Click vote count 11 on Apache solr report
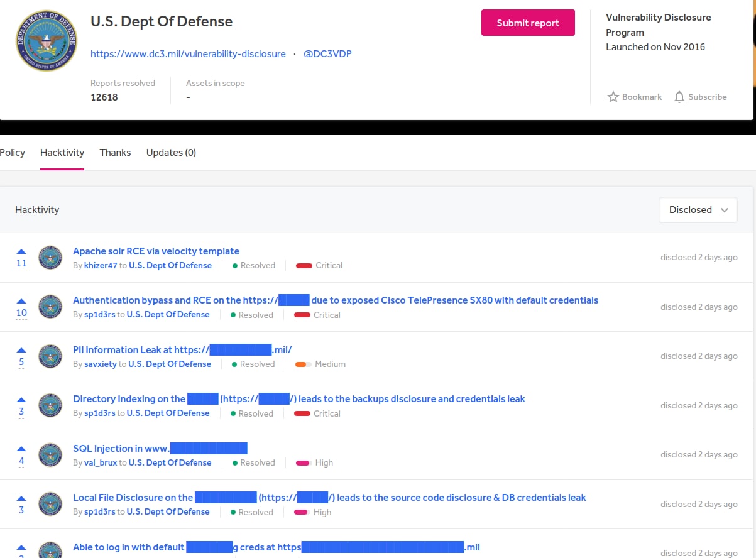756x558 pixels. [x=21, y=263]
